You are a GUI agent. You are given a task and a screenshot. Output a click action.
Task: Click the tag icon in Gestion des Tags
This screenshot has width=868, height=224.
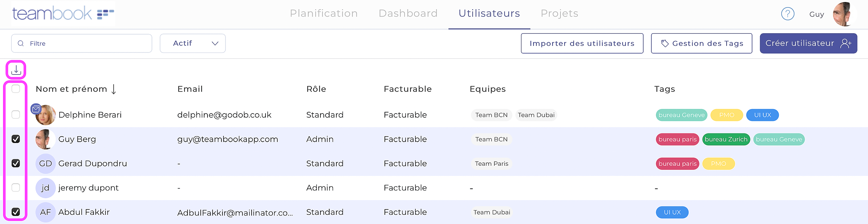(665, 43)
